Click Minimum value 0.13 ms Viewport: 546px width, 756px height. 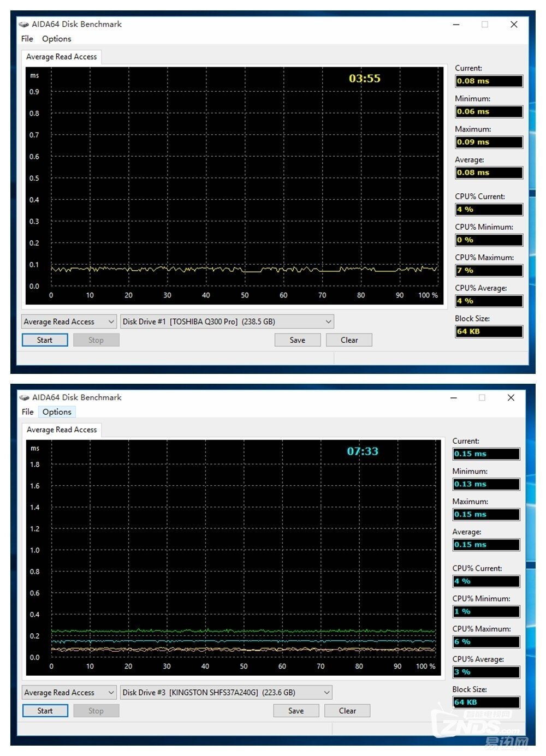[x=486, y=484]
